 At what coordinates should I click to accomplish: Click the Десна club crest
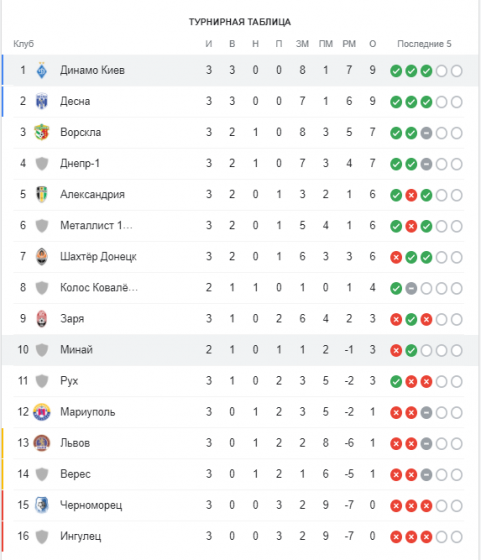point(42,101)
